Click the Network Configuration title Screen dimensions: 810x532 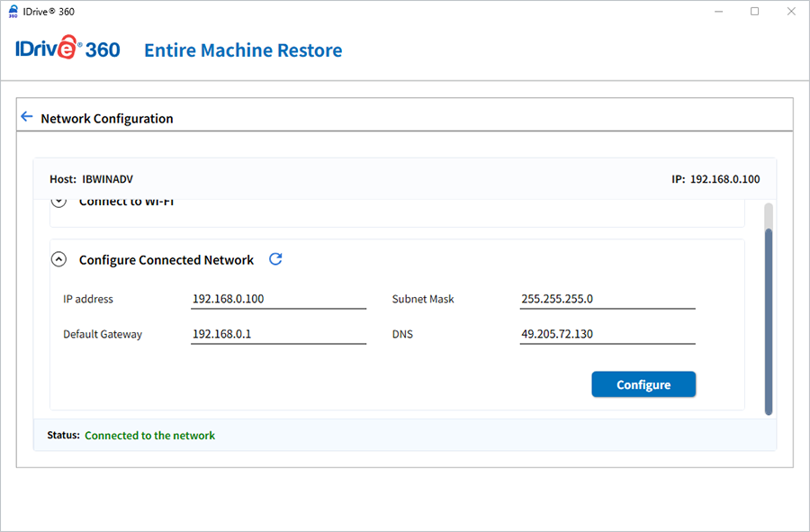pyautogui.click(x=107, y=119)
